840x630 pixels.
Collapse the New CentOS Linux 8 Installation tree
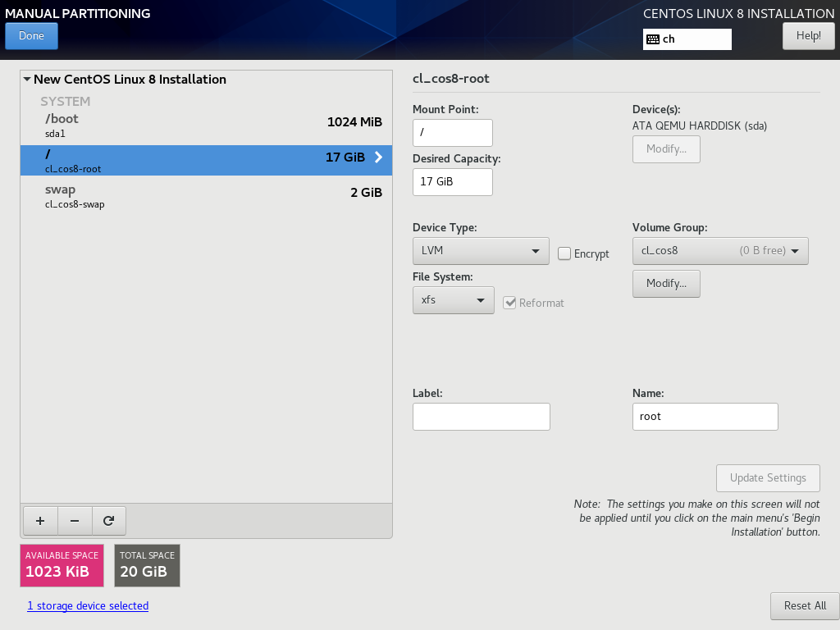pyautogui.click(x=27, y=80)
